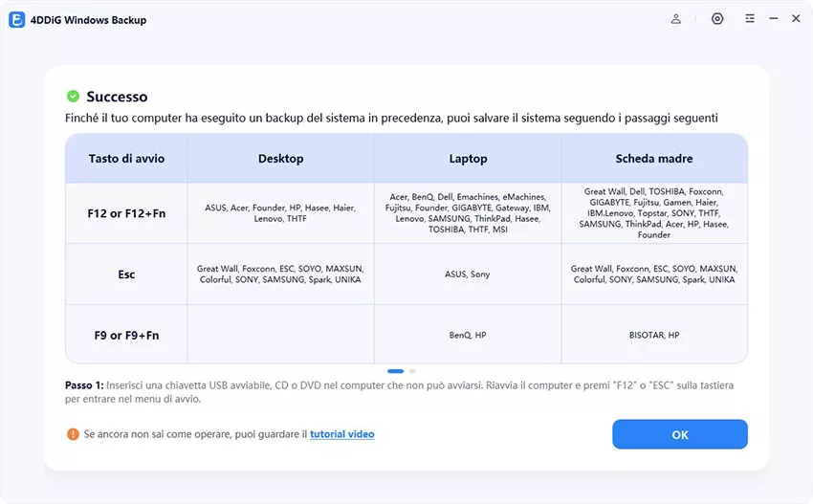
Task: Minimize the 4DDiG Windows Backup window
Action: pyautogui.click(x=773, y=19)
